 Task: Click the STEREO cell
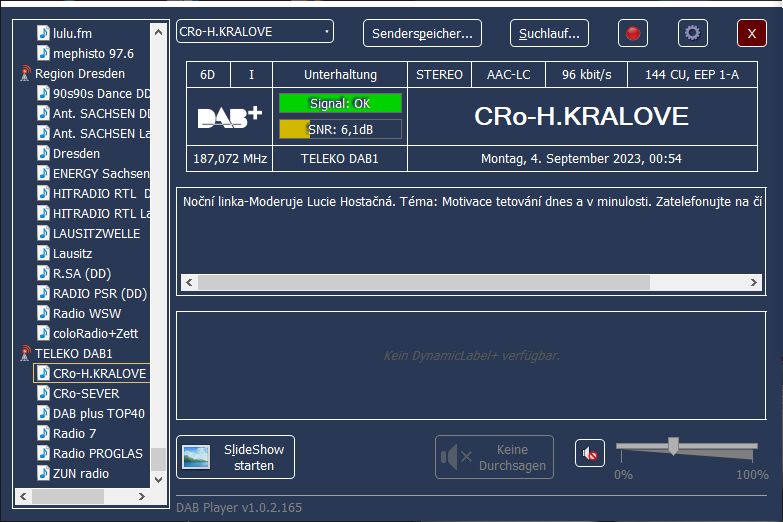click(x=439, y=75)
